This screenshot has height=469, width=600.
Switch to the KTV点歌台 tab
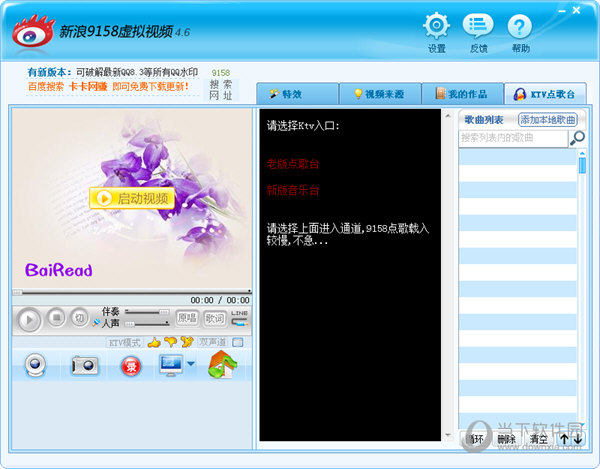pos(545,94)
